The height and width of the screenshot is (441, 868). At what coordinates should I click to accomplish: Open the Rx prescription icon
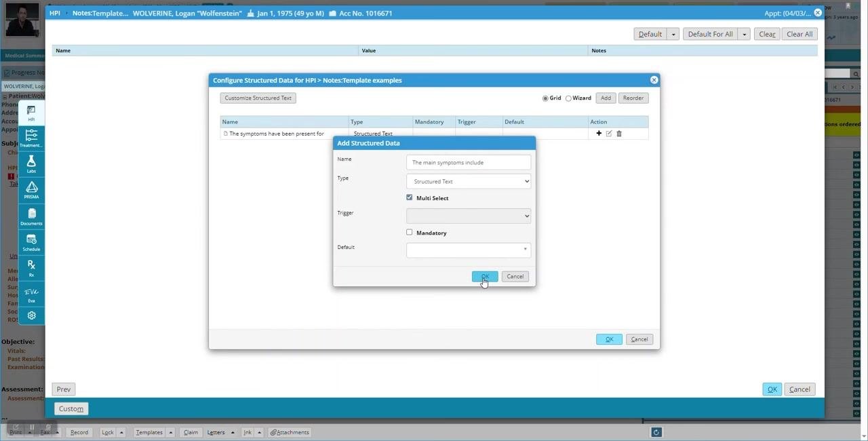tap(31, 268)
